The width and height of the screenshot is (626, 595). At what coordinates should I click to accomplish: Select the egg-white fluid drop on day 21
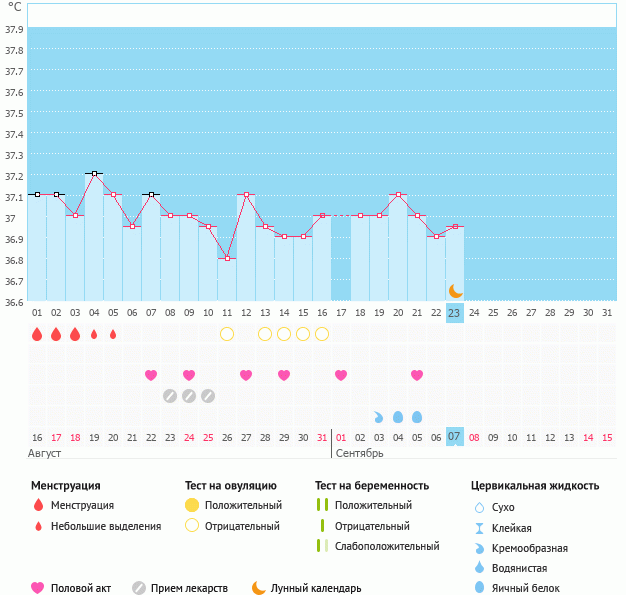click(417, 416)
